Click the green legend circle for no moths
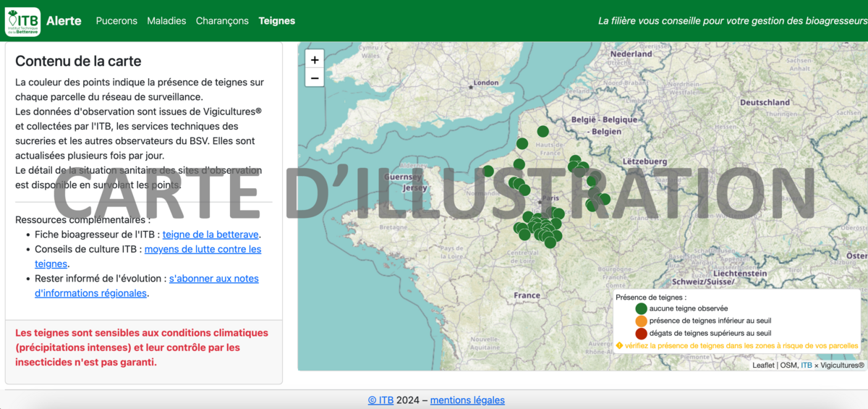 tap(641, 308)
